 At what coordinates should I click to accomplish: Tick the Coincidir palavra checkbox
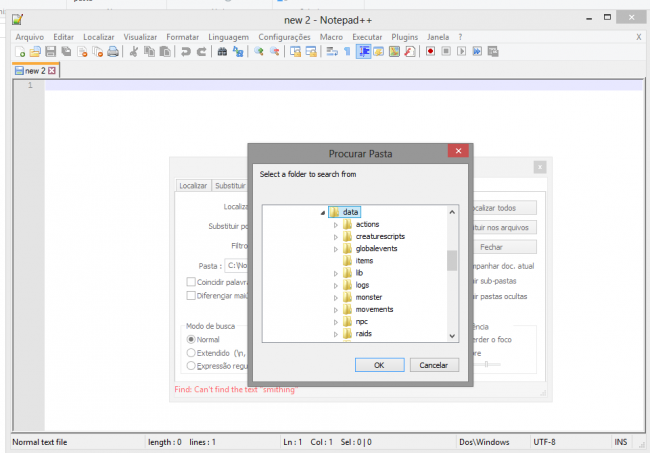click(x=191, y=282)
